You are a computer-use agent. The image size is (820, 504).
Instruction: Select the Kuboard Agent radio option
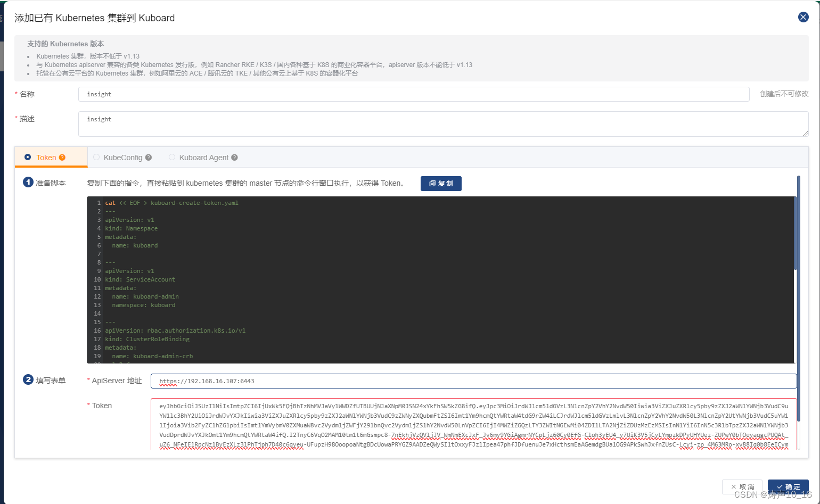tap(172, 157)
